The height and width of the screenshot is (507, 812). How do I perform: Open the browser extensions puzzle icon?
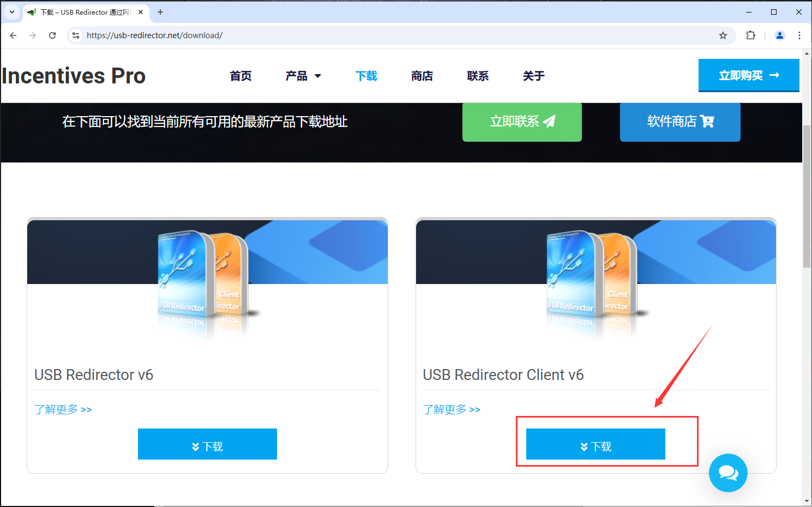750,35
